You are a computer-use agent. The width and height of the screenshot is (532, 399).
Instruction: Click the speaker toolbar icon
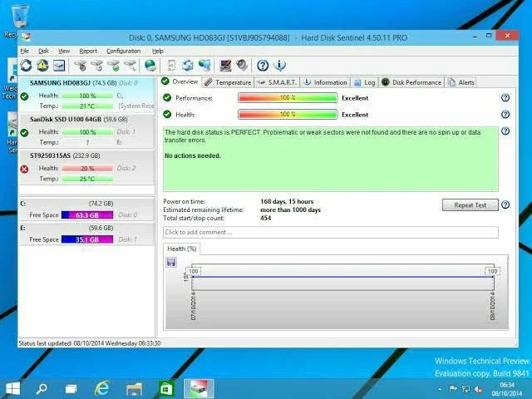(242, 65)
